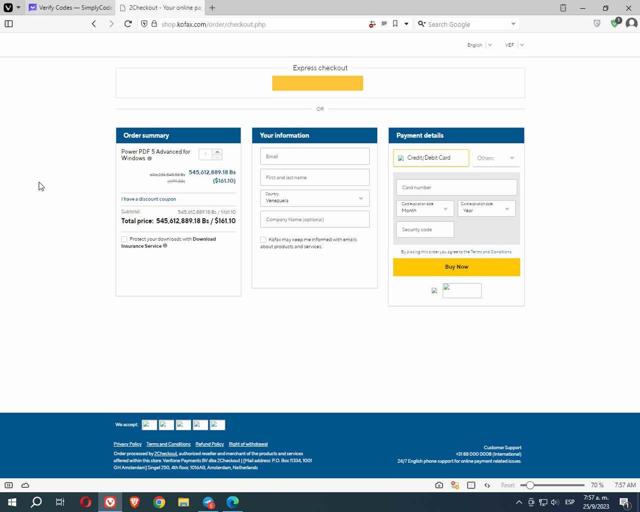View site security padlock info
Screen dimensions: 640x512
click(154, 24)
